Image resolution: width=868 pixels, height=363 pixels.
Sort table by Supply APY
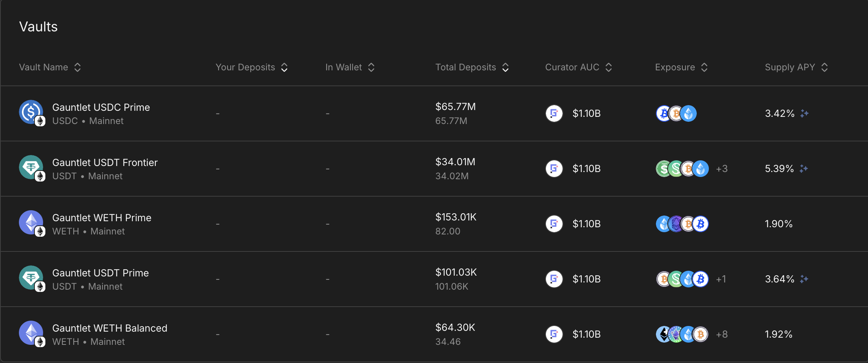click(796, 67)
